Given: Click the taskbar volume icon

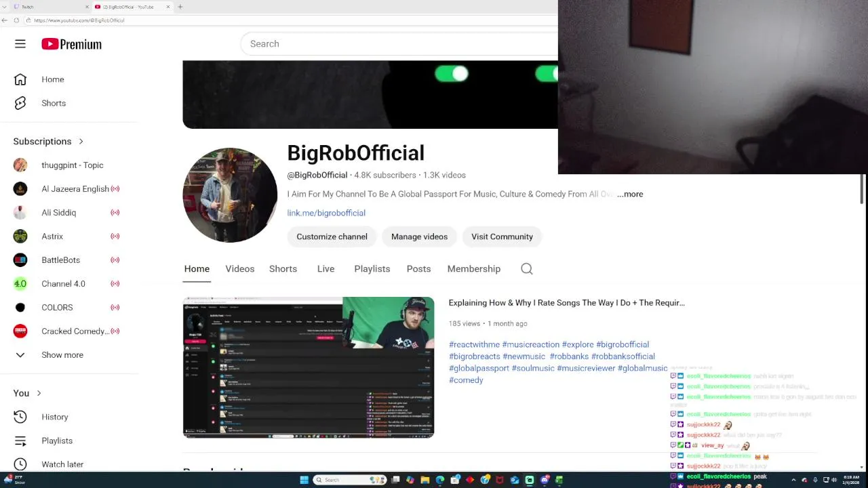Looking at the screenshot, I should click(x=834, y=480).
